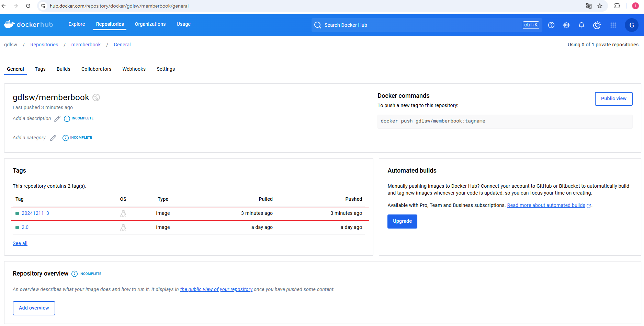This screenshot has height=326, width=644.
Task: Open the notifications bell
Action: (581, 25)
